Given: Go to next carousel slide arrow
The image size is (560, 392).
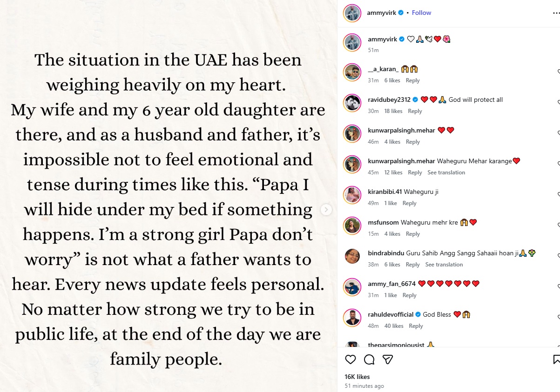Looking at the screenshot, I should tap(326, 210).
